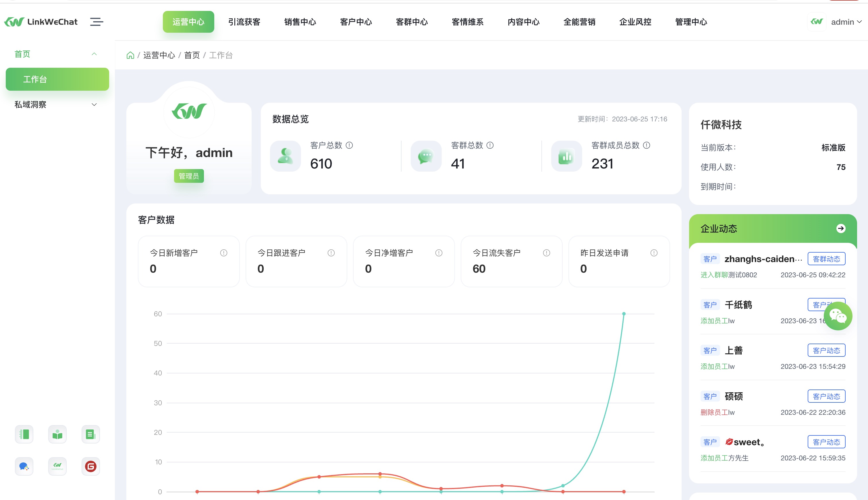The height and width of the screenshot is (500, 868).
Task: Click info icon on 今日跟进客户 card
Action: pyautogui.click(x=331, y=253)
